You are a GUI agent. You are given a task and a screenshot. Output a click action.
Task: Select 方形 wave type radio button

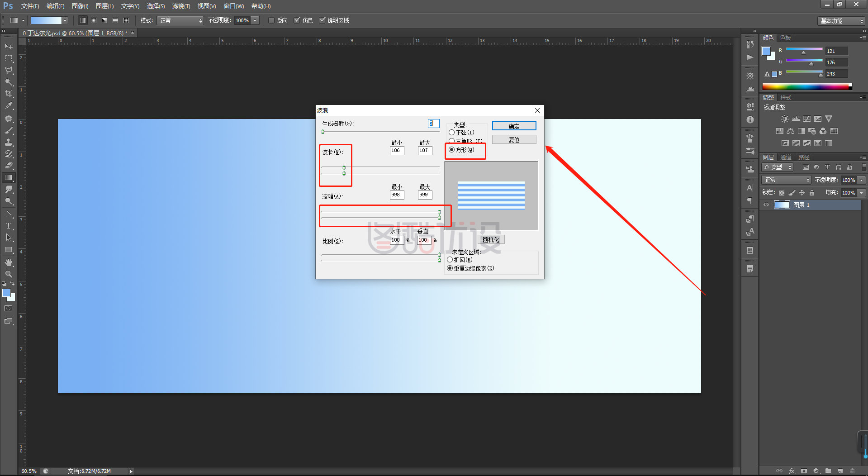tap(451, 150)
